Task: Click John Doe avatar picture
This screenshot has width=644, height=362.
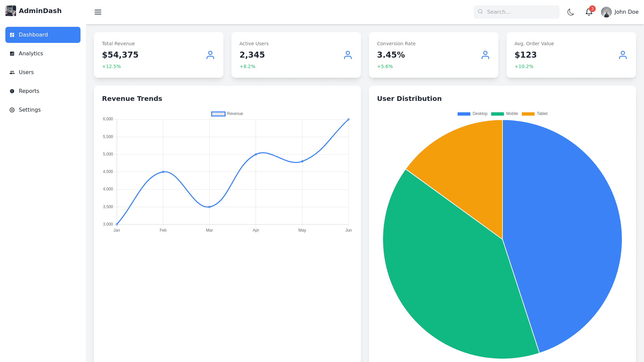Action: pos(606,12)
